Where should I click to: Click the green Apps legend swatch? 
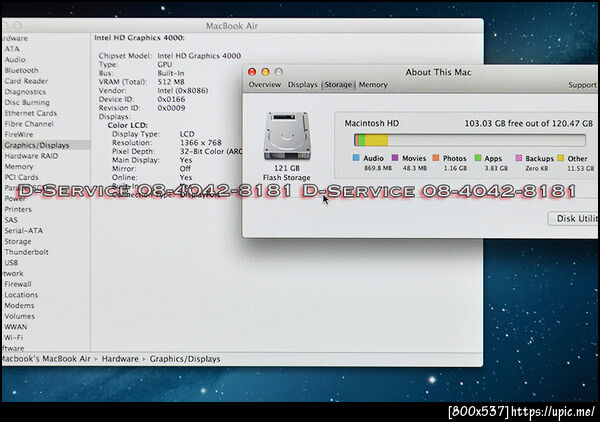click(478, 158)
